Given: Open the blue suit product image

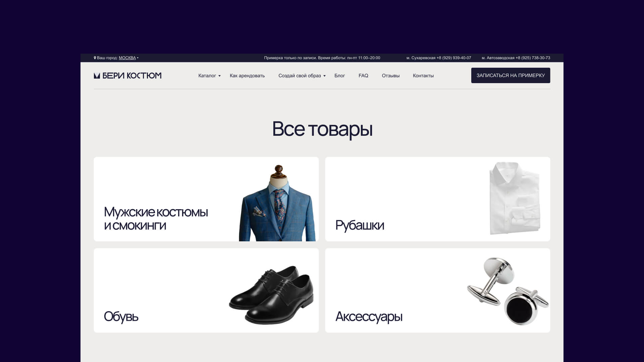Looking at the screenshot, I should tap(277, 203).
